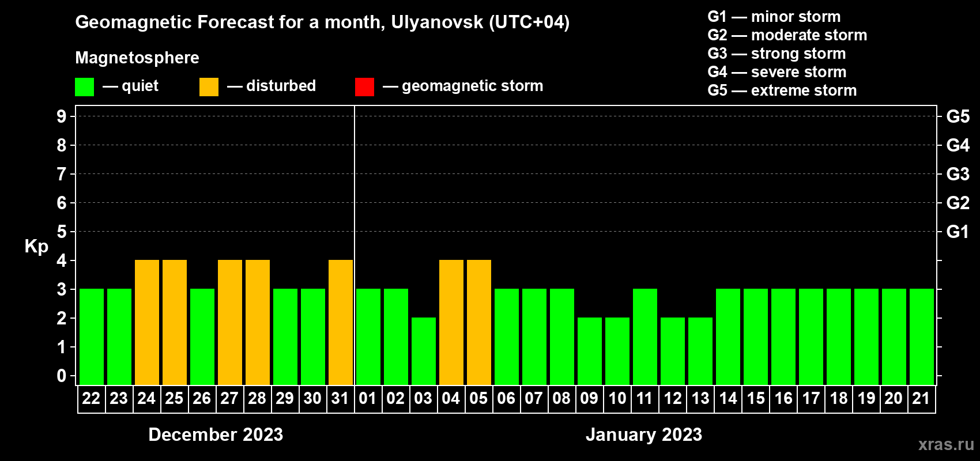This screenshot has width=980, height=461.
Task: Click the 'Magnetosphere' heading
Action: point(137,58)
